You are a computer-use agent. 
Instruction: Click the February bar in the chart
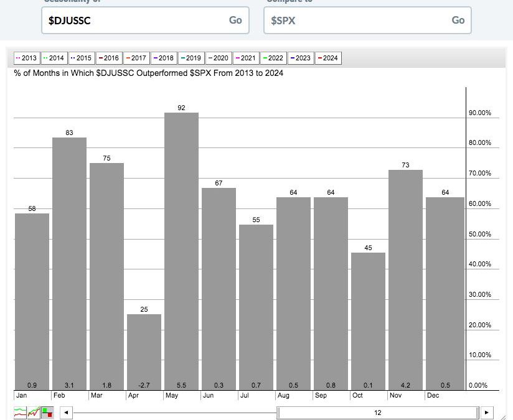69,264
